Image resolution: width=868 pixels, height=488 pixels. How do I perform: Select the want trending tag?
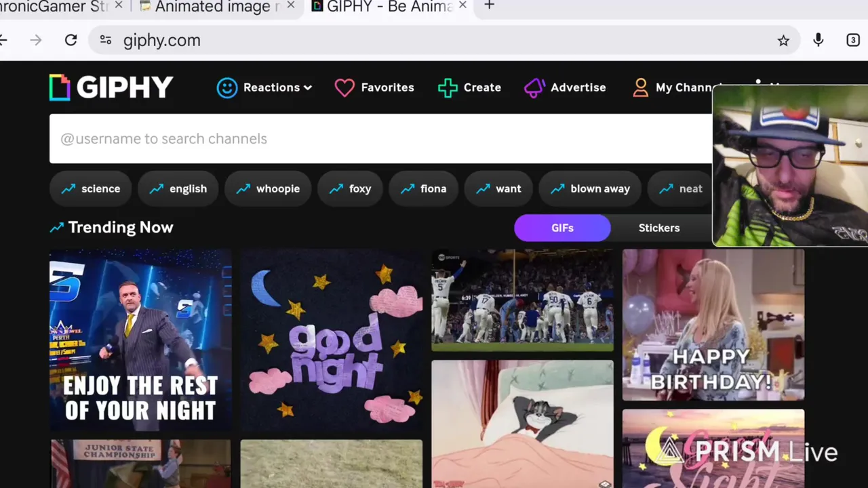(498, 188)
